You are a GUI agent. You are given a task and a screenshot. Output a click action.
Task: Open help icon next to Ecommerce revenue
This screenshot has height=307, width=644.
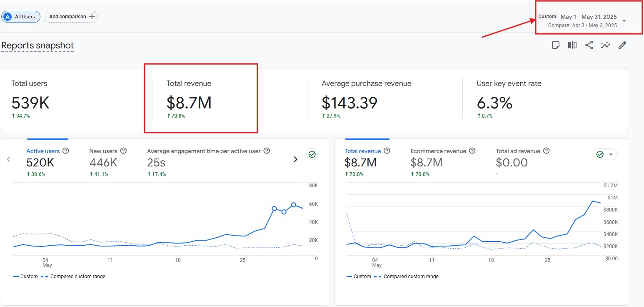(x=472, y=151)
